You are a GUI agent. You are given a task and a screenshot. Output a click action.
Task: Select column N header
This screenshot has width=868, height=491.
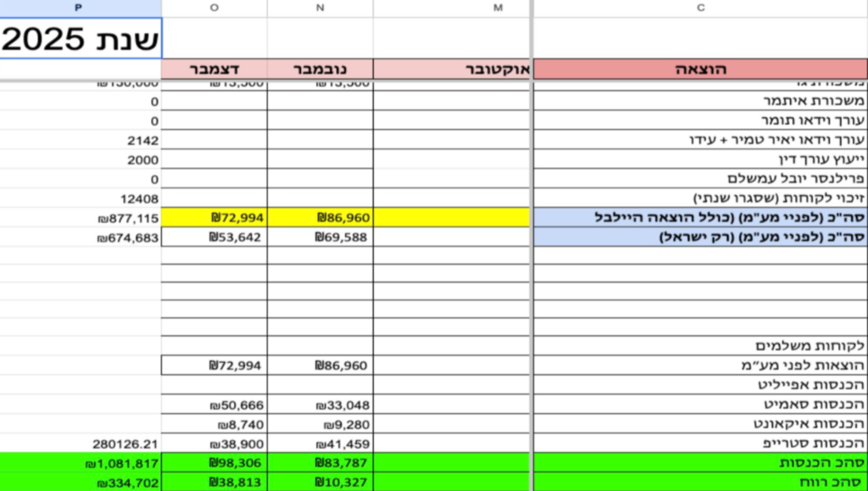pyautogui.click(x=320, y=8)
